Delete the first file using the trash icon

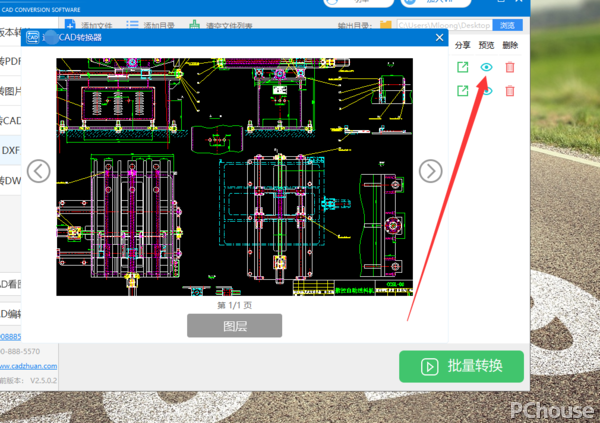(510, 67)
